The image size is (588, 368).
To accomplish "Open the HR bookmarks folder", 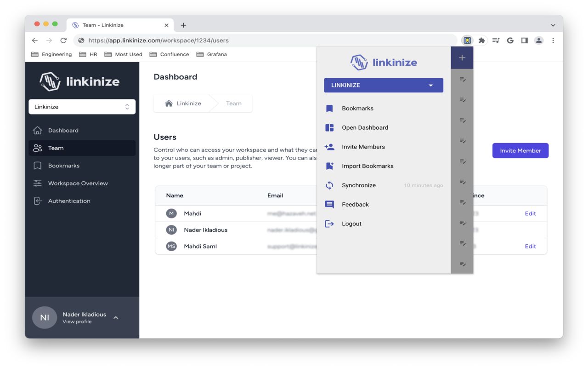I will point(88,54).
